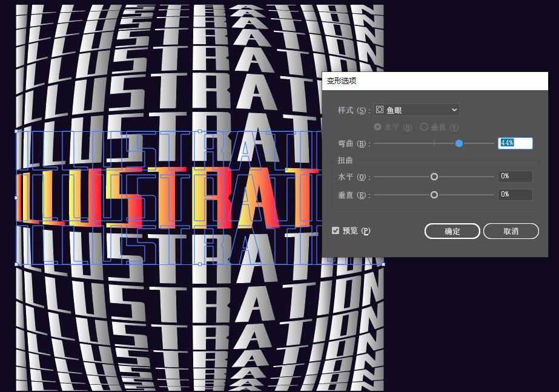Click the 变形选项 dialog title bar

pyautogui.click(x=435, y=81)
